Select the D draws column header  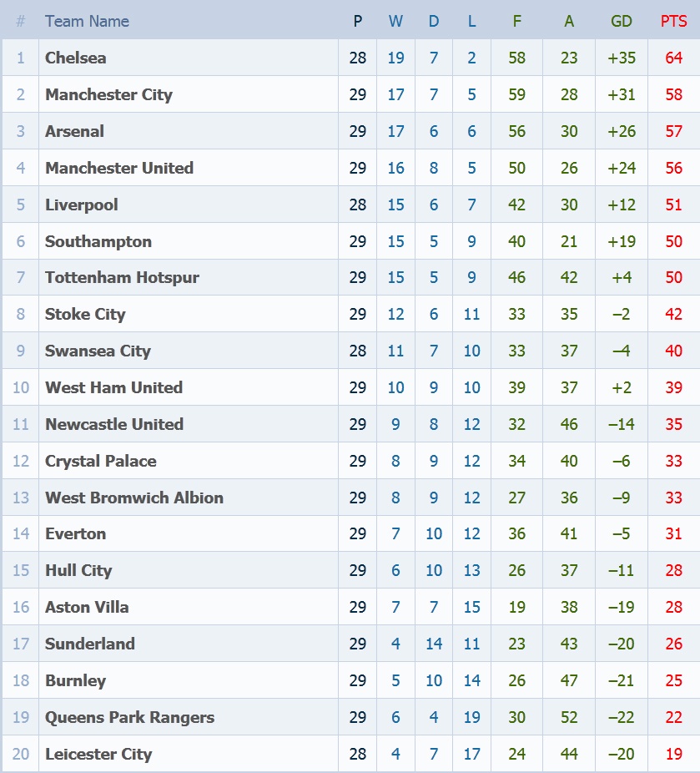pyautogui.click(x=434, y=21)
